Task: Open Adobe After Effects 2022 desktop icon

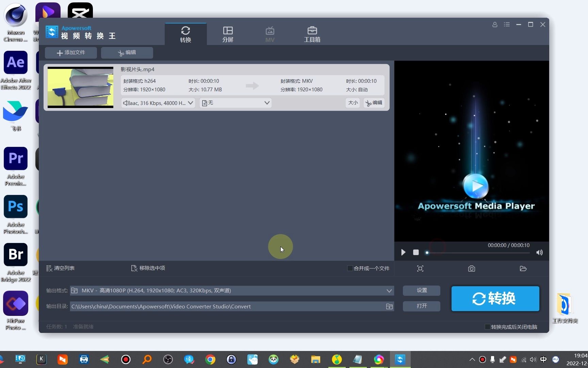Action: pos(16,70)
